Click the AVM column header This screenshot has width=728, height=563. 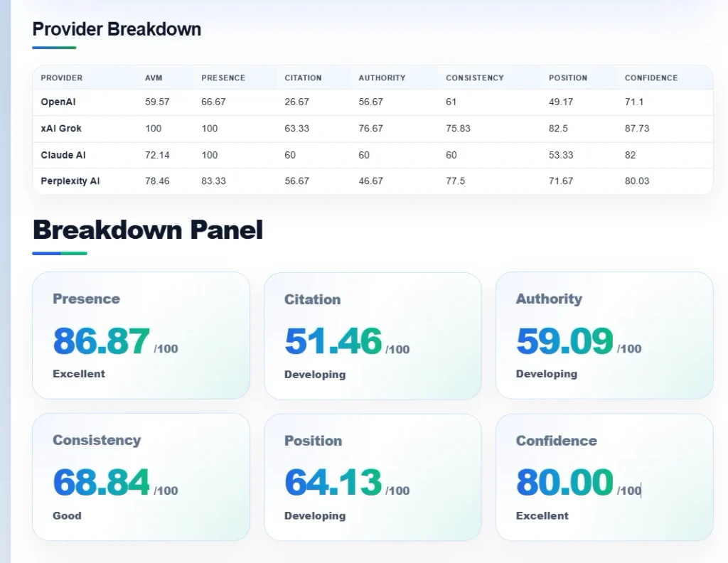pyautogui.click(x=154, y=78)
